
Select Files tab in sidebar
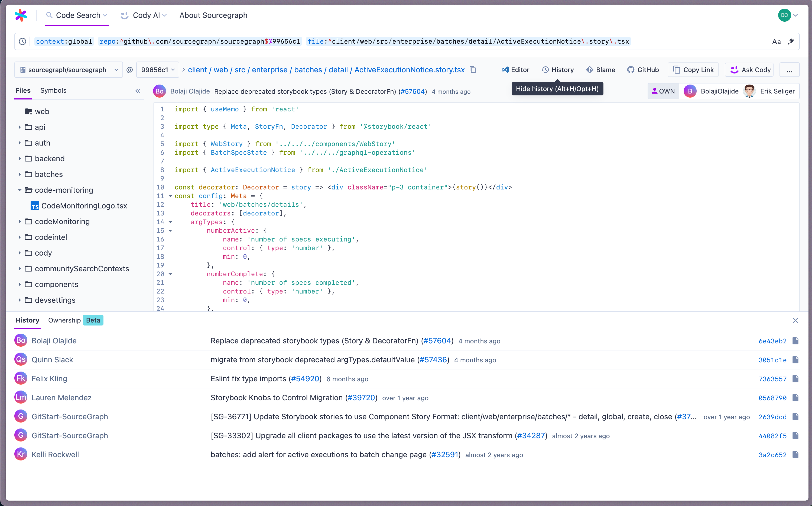(23, 90)
